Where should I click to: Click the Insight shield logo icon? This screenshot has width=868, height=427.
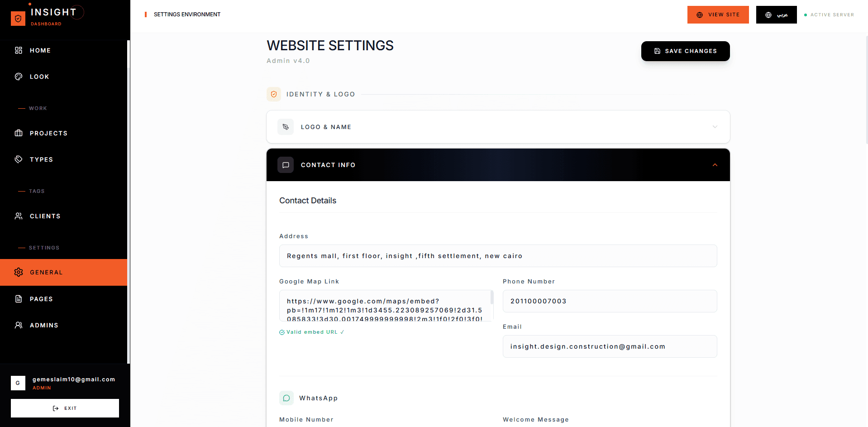coord(18,19)
